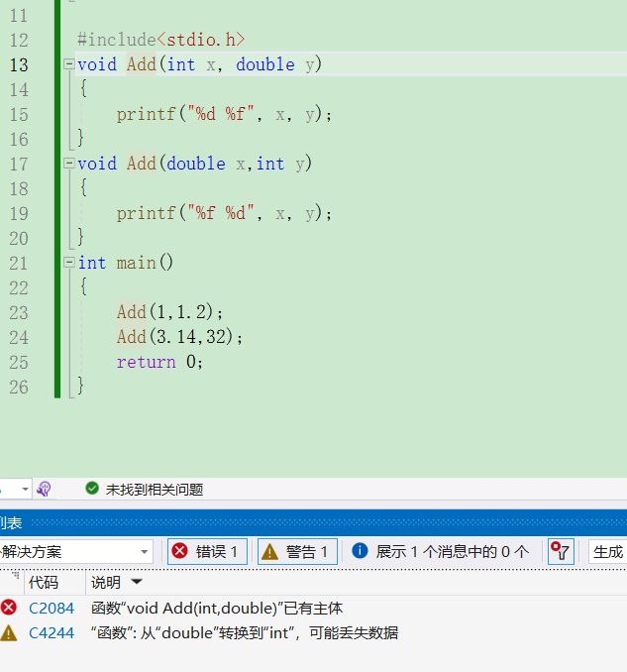
Task: Collapse the Add(double x, int y) function
Action: click(68, 164)
